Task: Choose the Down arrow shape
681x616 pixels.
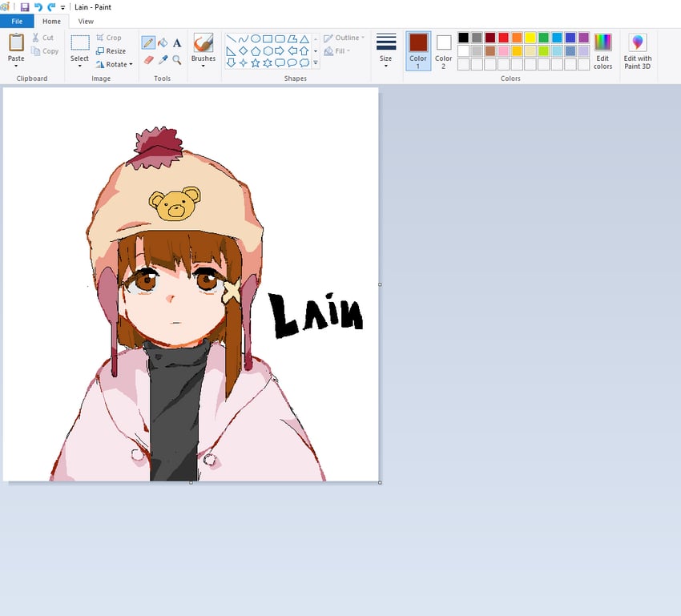Action: [231, 63]
